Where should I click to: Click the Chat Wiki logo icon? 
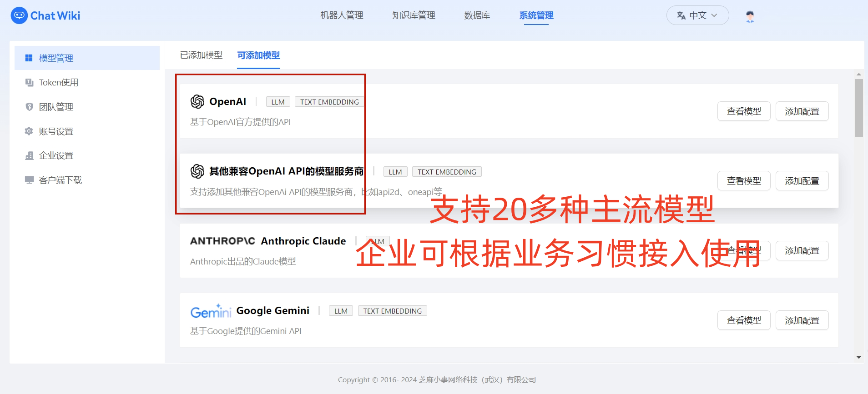19,15
